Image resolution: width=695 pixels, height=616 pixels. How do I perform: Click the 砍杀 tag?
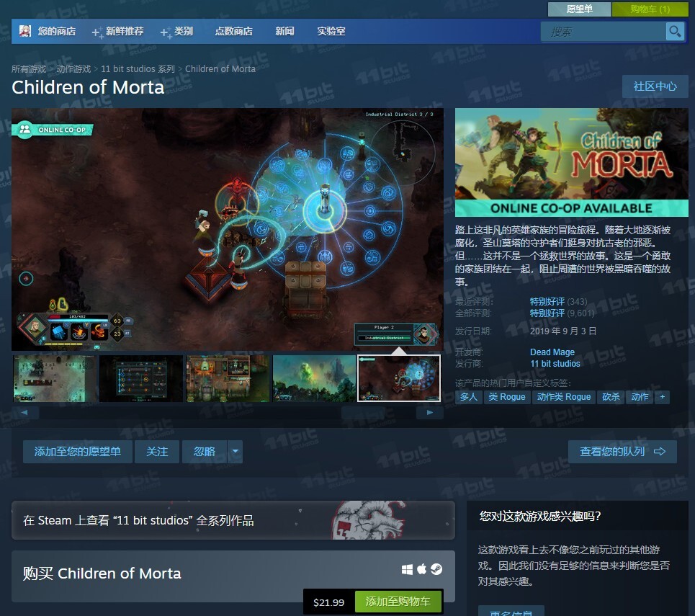(x=611, y=397)
